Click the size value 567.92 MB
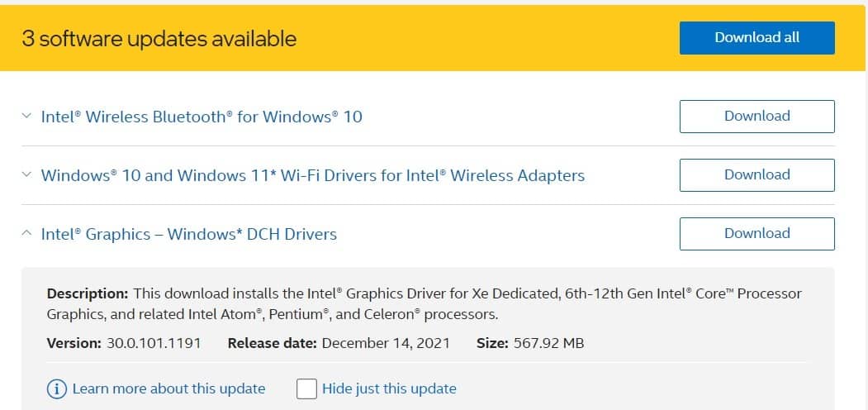The image size is (868, 410). coord(548,342)
